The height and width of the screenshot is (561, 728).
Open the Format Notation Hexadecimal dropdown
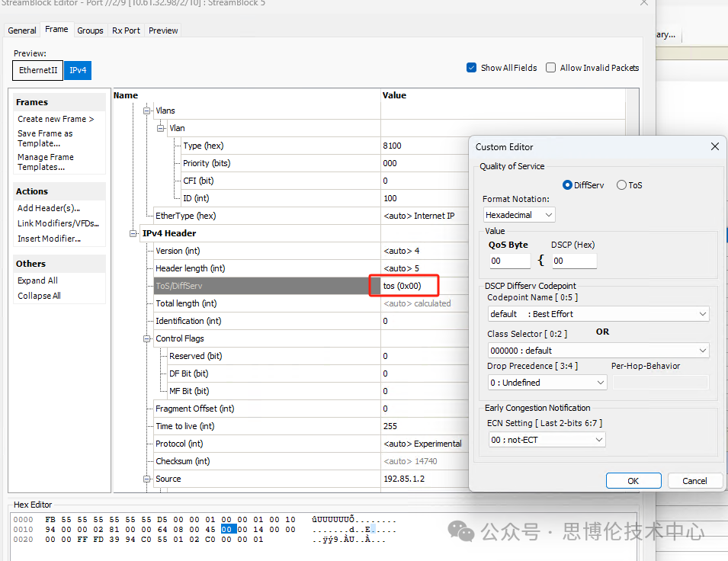pyautogui.click(x=519, y=215)
